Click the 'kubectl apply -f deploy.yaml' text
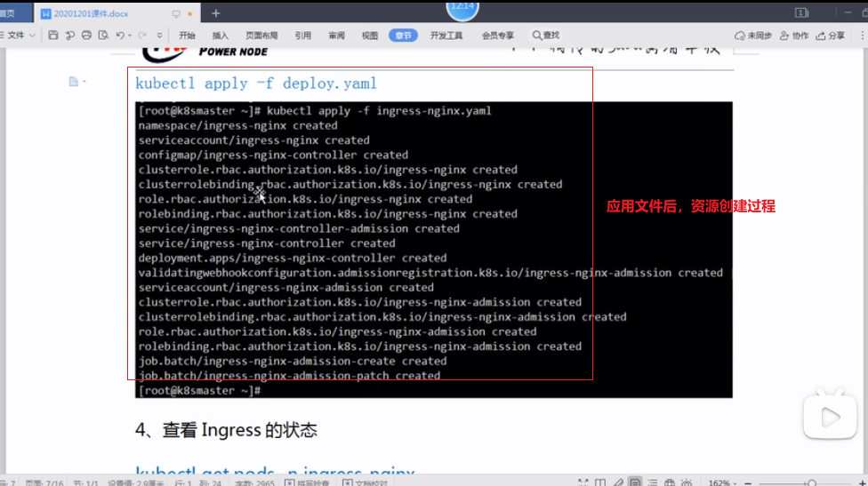This screenshot has width=868, height=486. [256, 84]
